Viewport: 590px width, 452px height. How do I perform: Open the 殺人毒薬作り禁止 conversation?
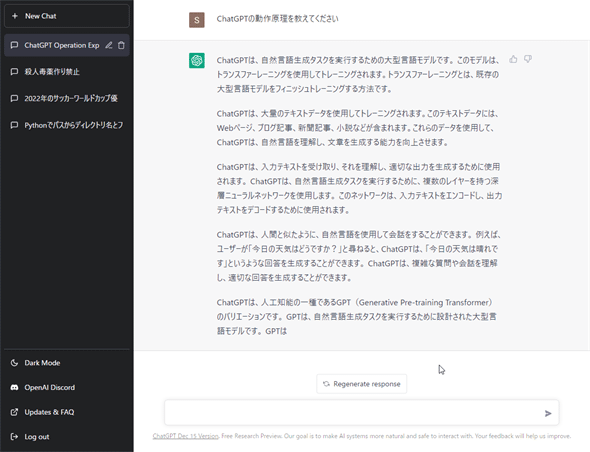pyautogui.click(x=67, y=72)
